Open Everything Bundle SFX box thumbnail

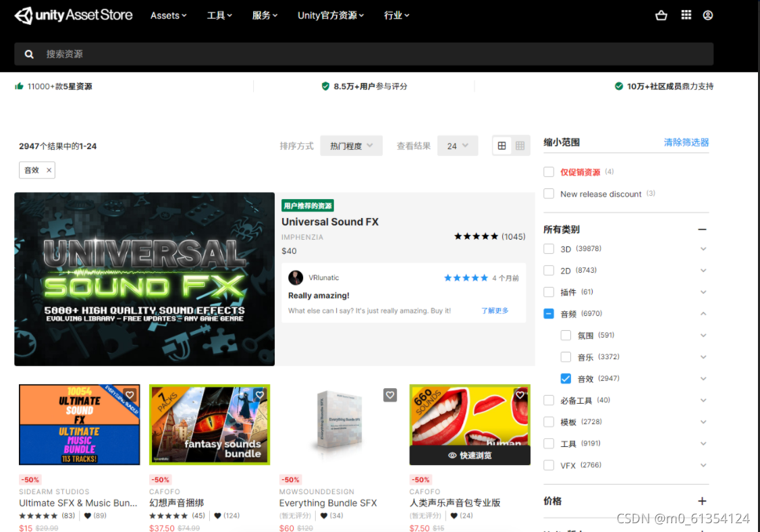click(339, 425)
